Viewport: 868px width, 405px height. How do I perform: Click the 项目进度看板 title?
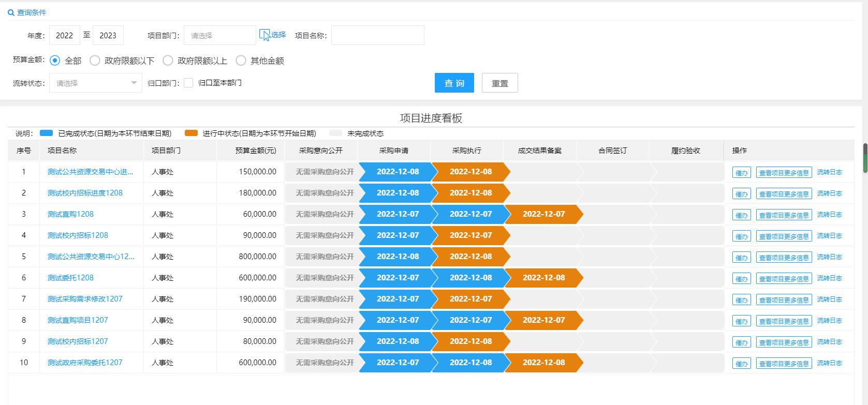(x=431, y=118)
